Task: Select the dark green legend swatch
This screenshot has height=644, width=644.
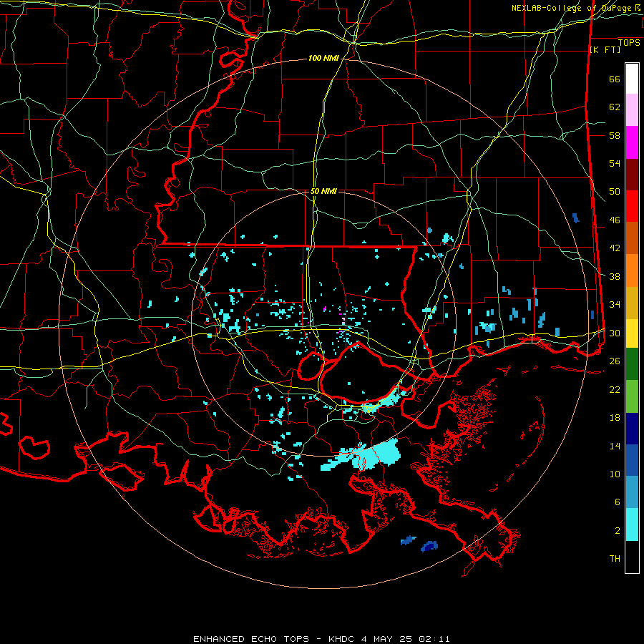Action: [632, 364]
